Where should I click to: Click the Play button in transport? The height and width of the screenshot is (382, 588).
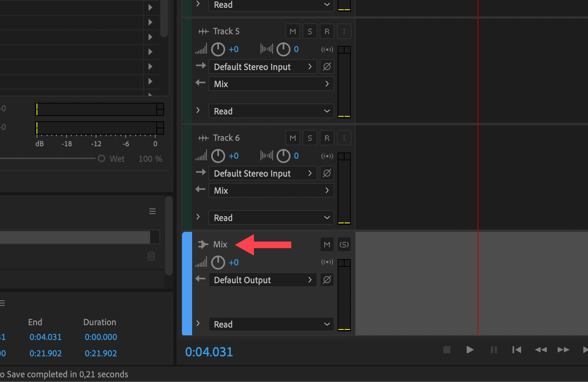[470, 350]
